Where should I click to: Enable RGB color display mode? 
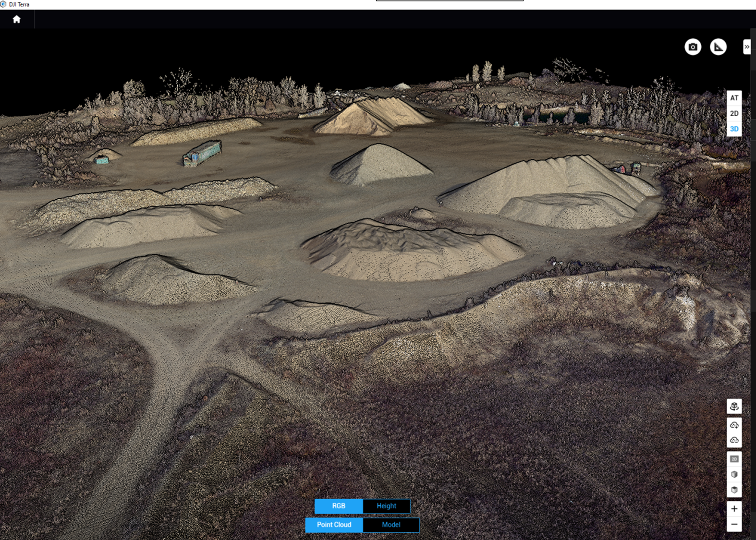(339, 506)
